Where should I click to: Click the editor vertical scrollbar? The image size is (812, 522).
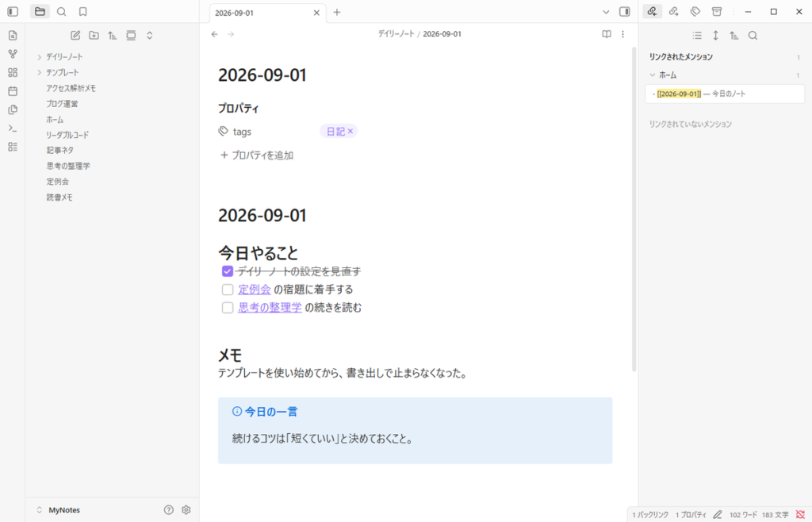coord(634,209)
